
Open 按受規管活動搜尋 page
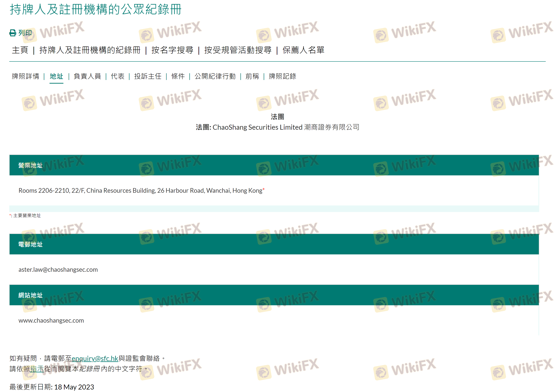click(x=238, y=50)
